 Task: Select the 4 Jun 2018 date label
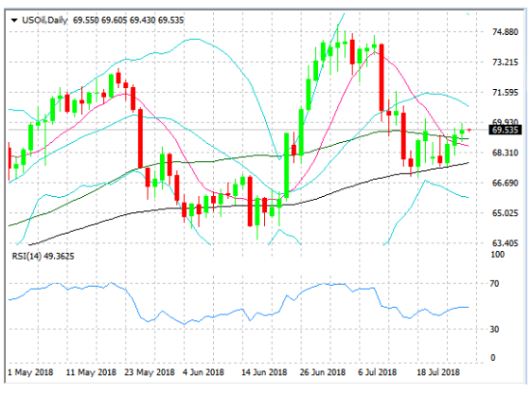(204, 372)
